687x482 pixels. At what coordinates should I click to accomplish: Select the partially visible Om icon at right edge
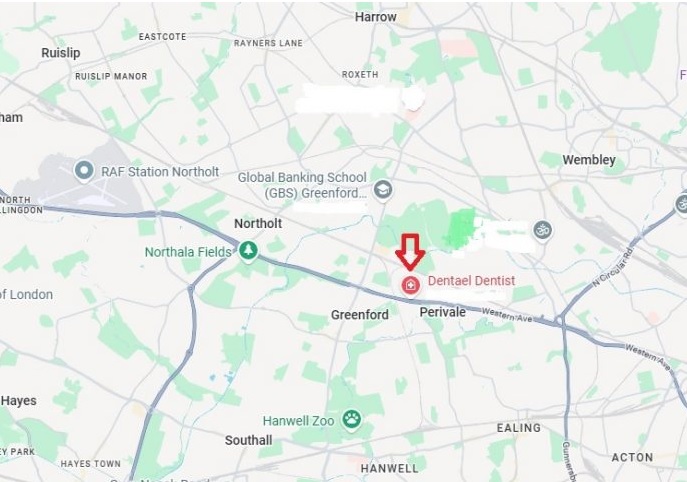click(682, 204)
